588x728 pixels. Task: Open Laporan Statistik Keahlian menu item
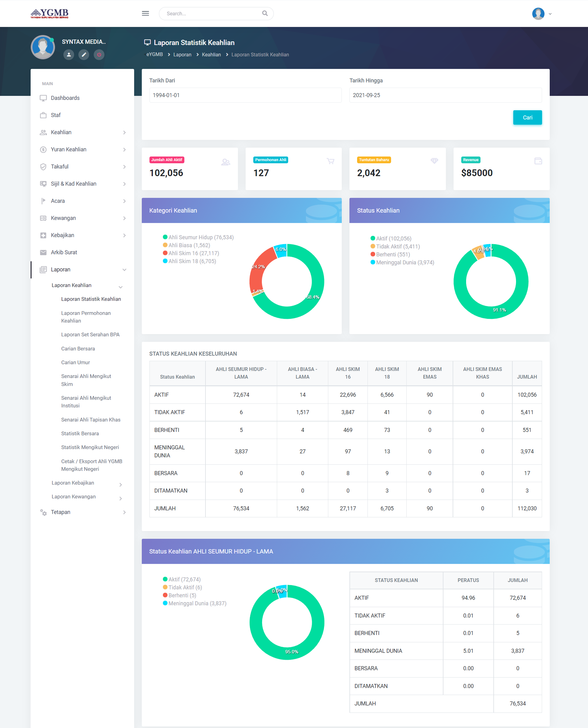click(x=91, y=299)
